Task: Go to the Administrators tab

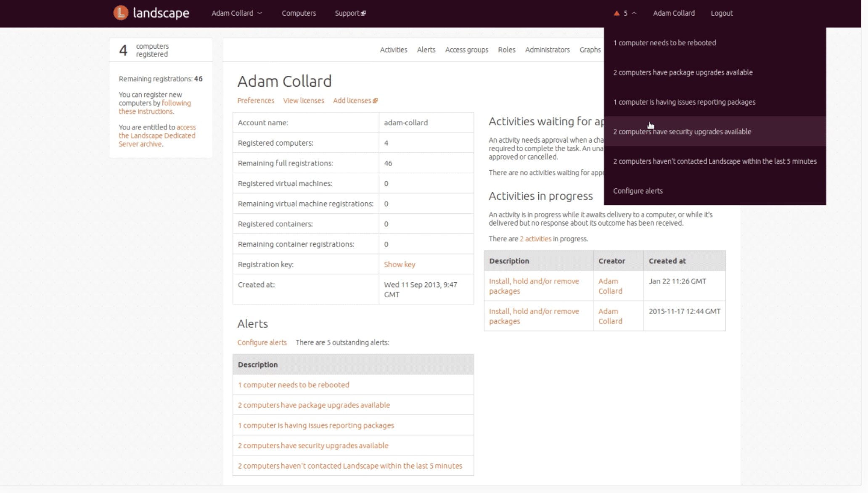Action: point(547,50)
